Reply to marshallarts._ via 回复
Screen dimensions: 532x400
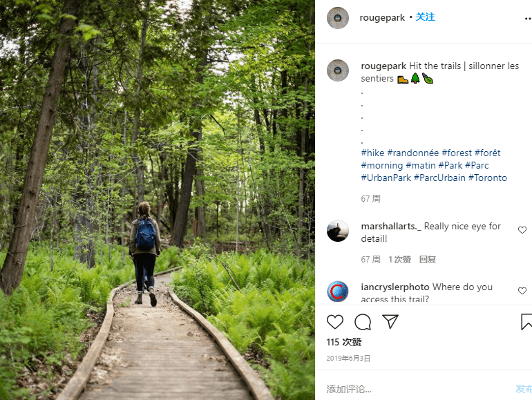click(428, 260)
